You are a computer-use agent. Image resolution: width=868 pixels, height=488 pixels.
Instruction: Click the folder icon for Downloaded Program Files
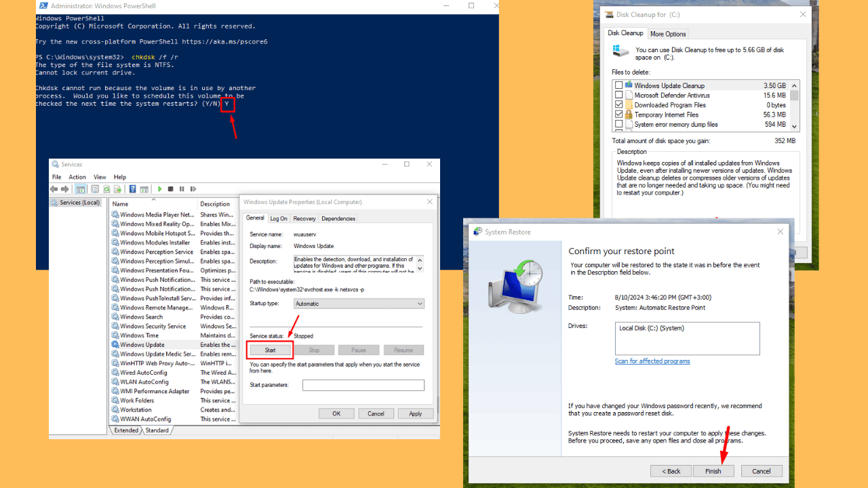(x=629, y=105)
